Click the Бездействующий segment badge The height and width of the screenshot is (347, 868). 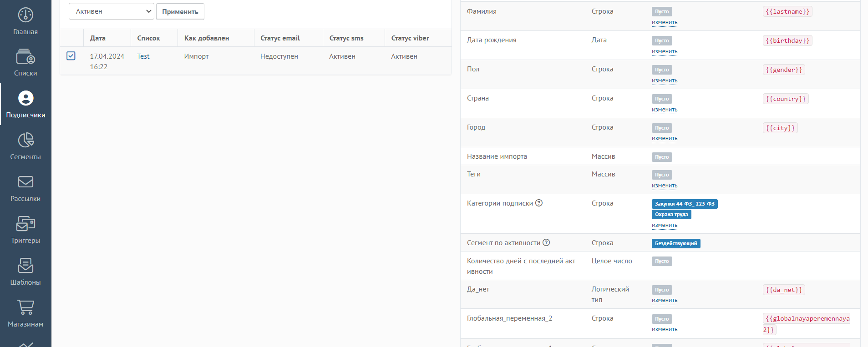(676, 244)
